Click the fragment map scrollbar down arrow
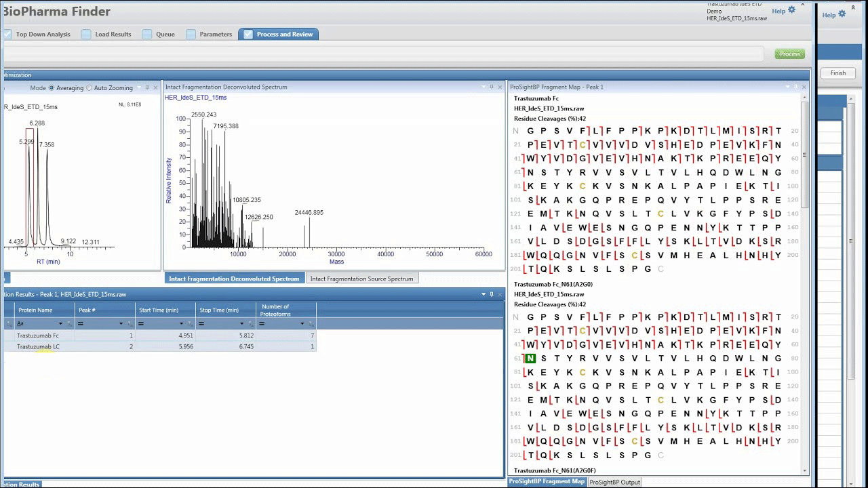868x488 pixels. 805,470
